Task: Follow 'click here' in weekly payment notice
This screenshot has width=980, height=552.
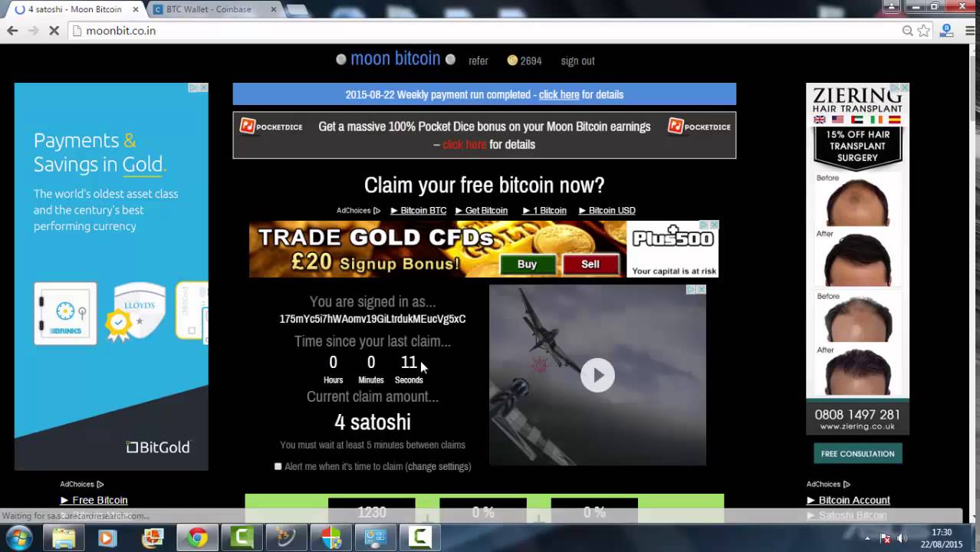Action: click(559, 94)
